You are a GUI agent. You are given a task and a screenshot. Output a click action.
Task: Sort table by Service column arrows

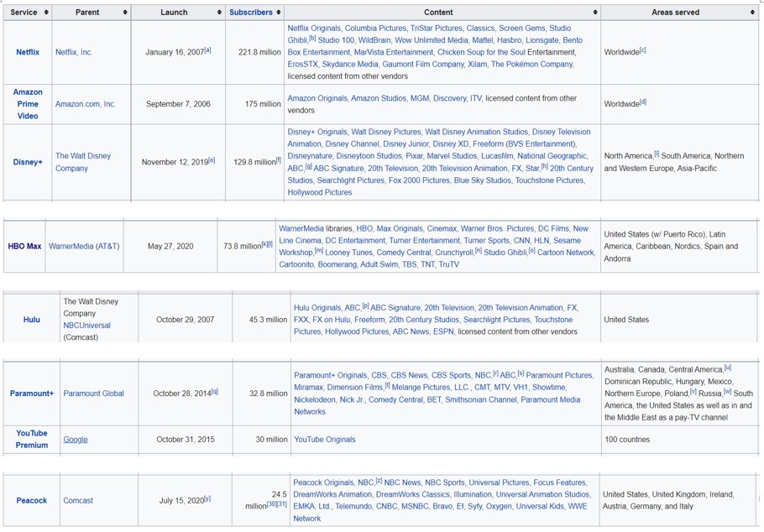(x=46, y=13)
